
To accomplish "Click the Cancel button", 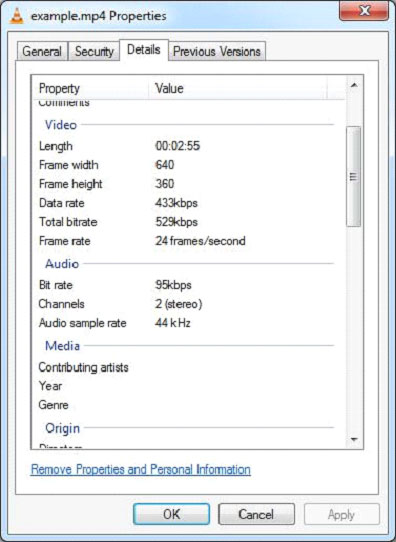I will [x=256, y=514].
